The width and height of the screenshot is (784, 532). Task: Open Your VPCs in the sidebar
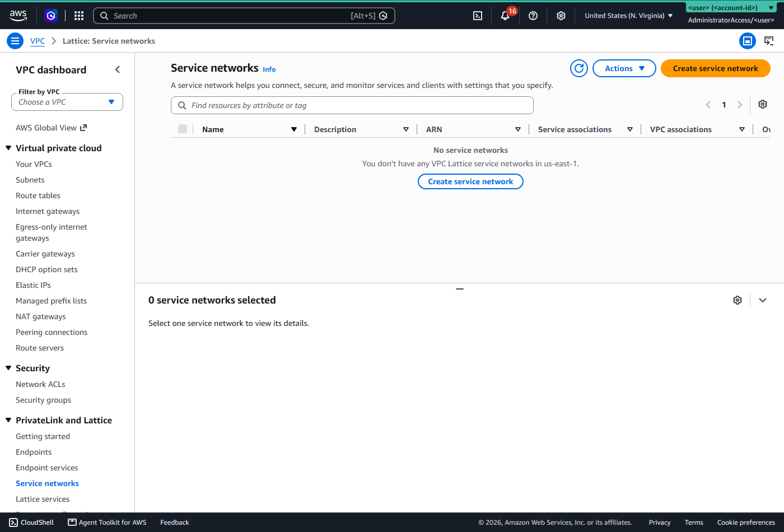pos(34,164)
